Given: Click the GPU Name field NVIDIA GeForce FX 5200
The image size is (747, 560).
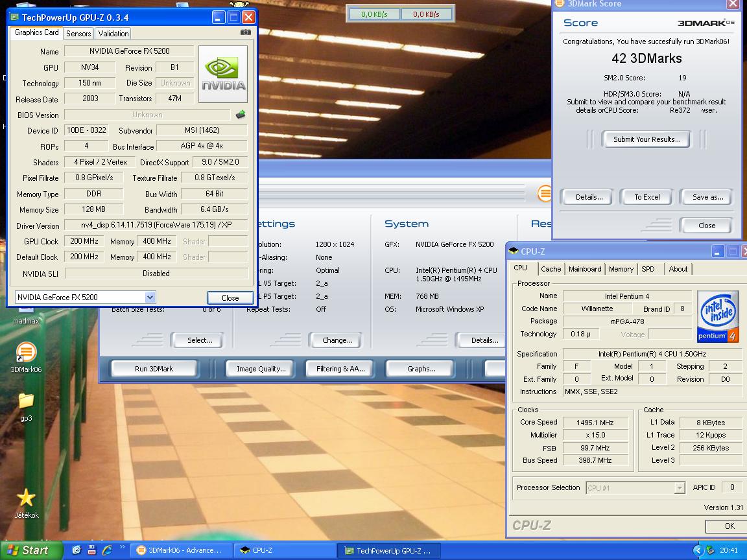Looking at the screenshot, I should [129, 51].
